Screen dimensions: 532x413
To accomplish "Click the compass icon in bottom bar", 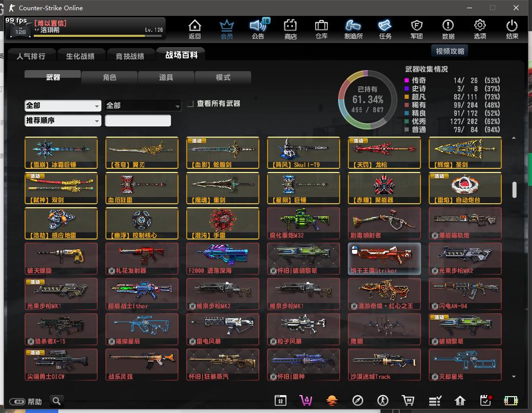I will tap(358, 400).
